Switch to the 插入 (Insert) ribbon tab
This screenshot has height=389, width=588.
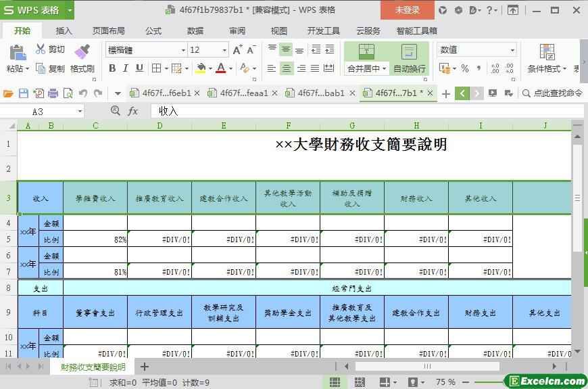tap(64, 30)
